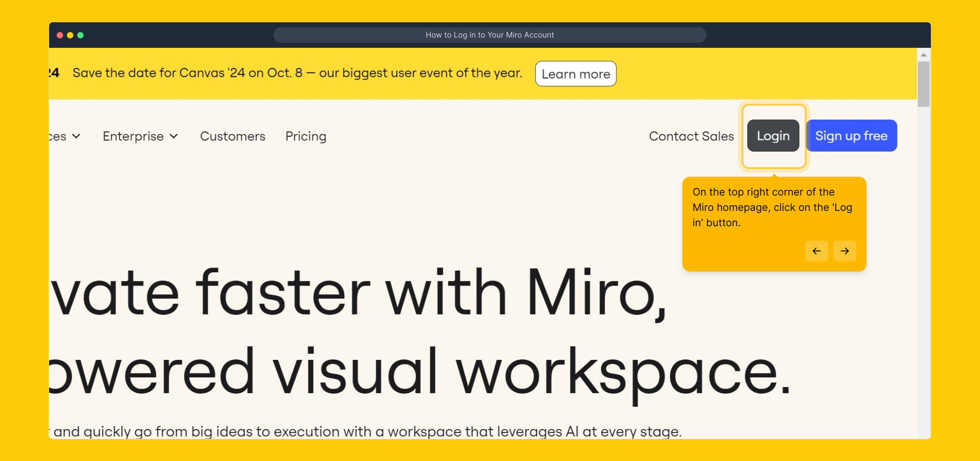Click the green maximize window dot

click(x=81, y=35)
